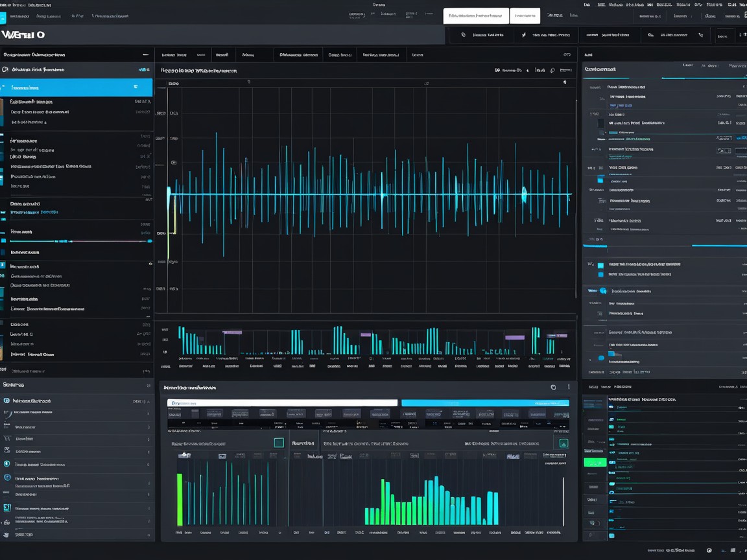This screenshot has height=560, width=747.
Task: Click the rightmost timeline marker above the waveform
Action: [565, 82]
